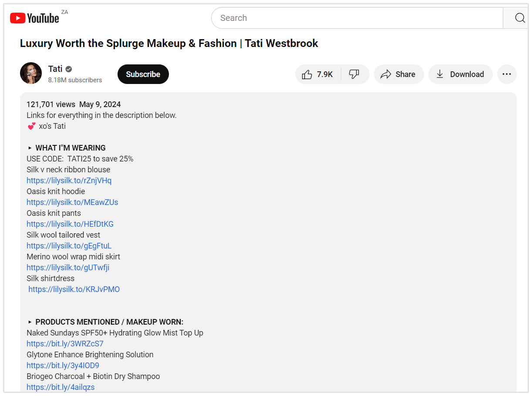Image resolution: width=532 pixels, height=396 pixels.
Task: Click the Download button
Action: click(x=460, y=74)
